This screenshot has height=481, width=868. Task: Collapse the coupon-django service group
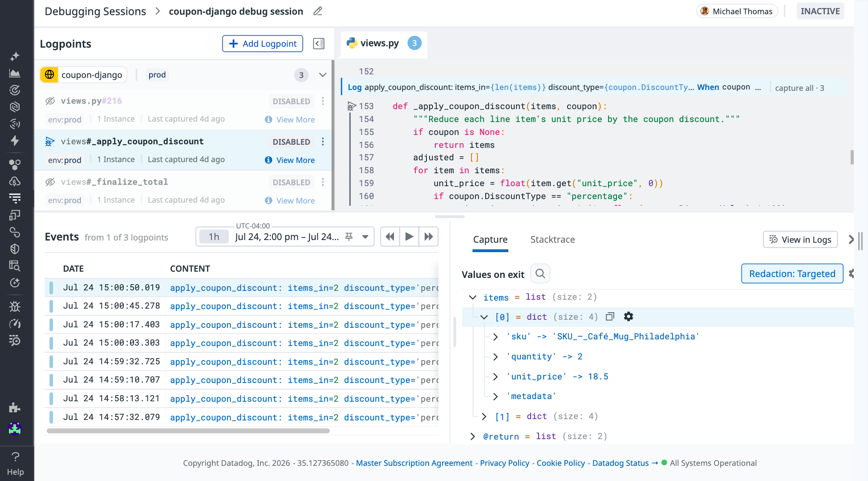[x=323, y=75]
